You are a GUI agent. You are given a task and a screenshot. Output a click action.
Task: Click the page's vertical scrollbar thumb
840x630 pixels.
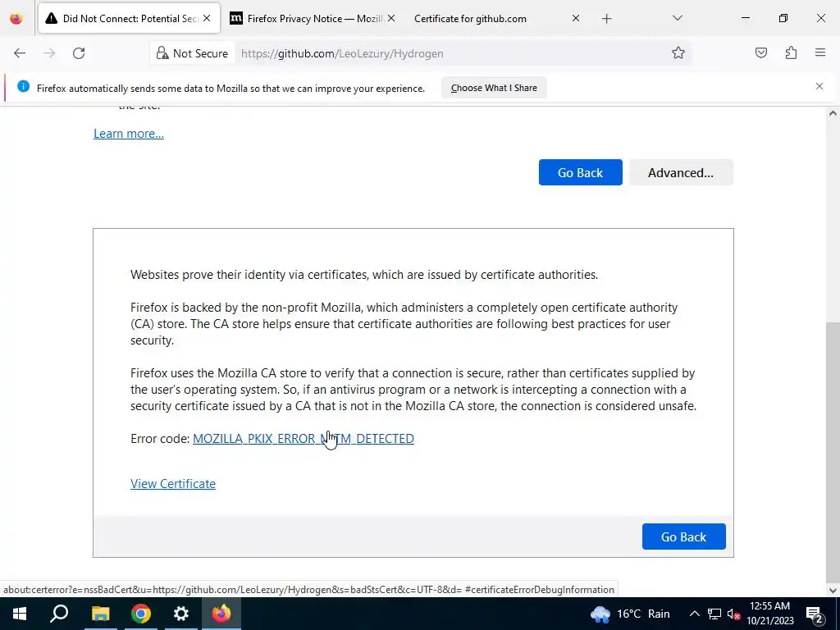(833, 450)
